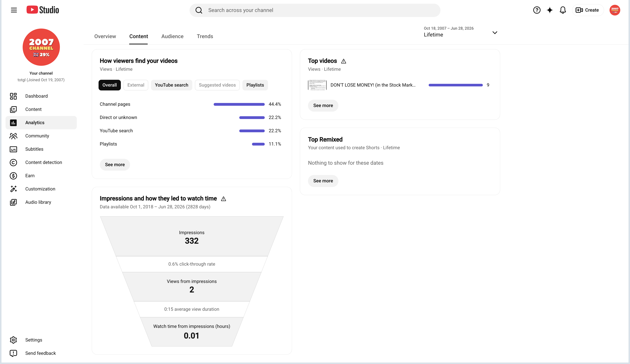Viewport: 630px width, 364px height.
Task: Switch to the Overview tab
Action: (x=105, y=36)
